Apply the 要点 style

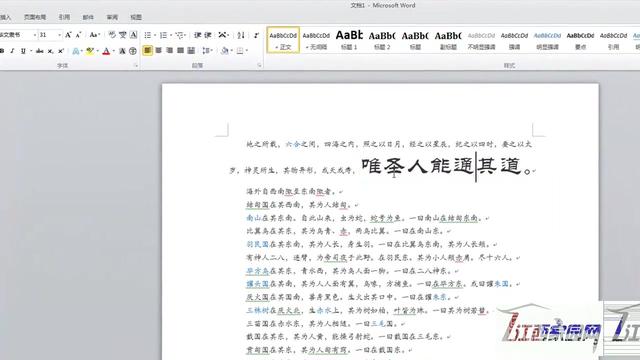click(580, 40)
